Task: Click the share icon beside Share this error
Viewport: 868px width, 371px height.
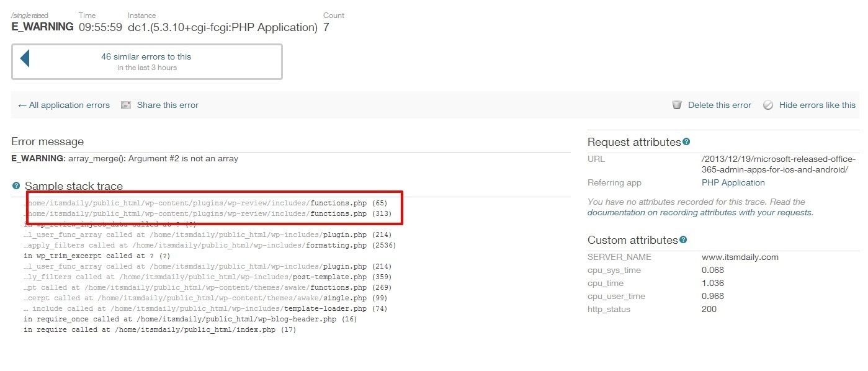Action: click(x=126, y=105)
